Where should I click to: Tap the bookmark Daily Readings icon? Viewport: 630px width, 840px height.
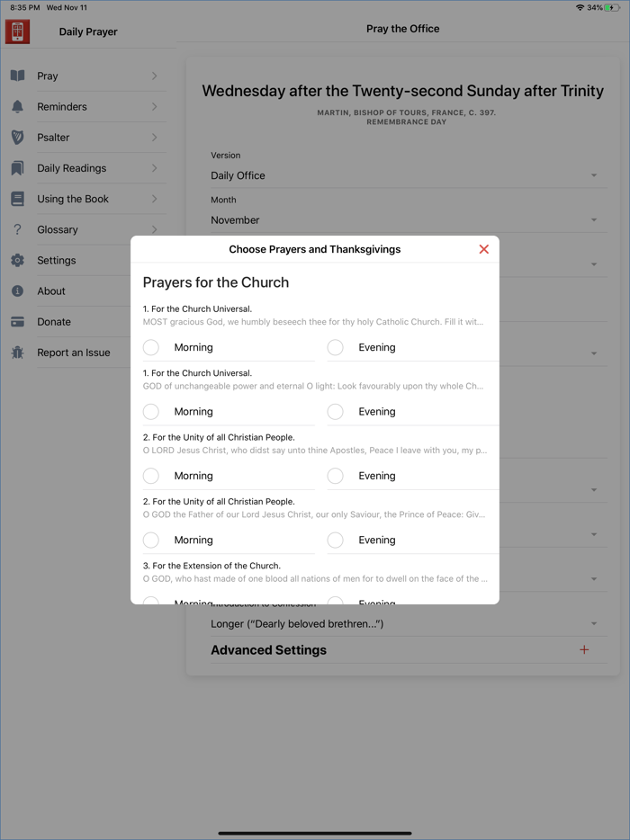tap(18, 168)
